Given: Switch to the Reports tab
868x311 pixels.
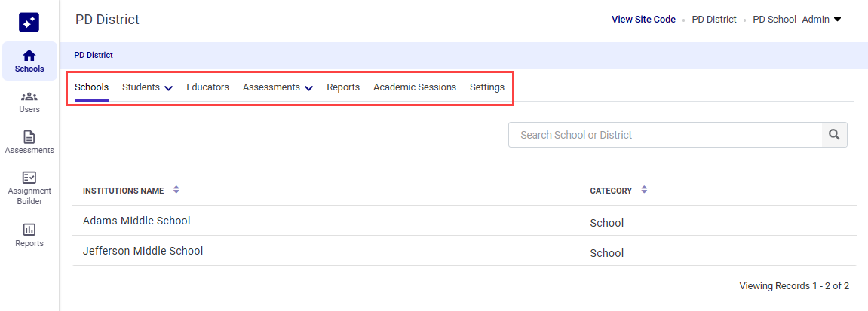Looking at the screenshot, I should 343,87.
